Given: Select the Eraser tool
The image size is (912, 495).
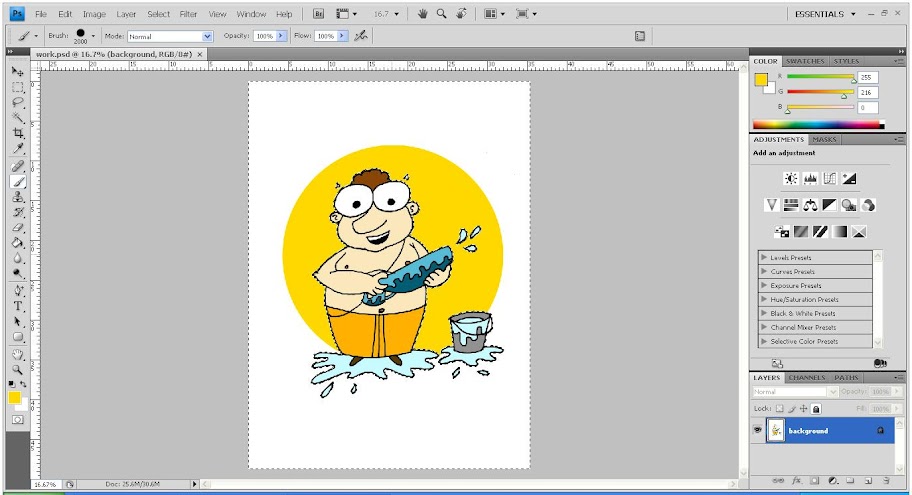Looking at the screenshot, I should click(18, 227).
